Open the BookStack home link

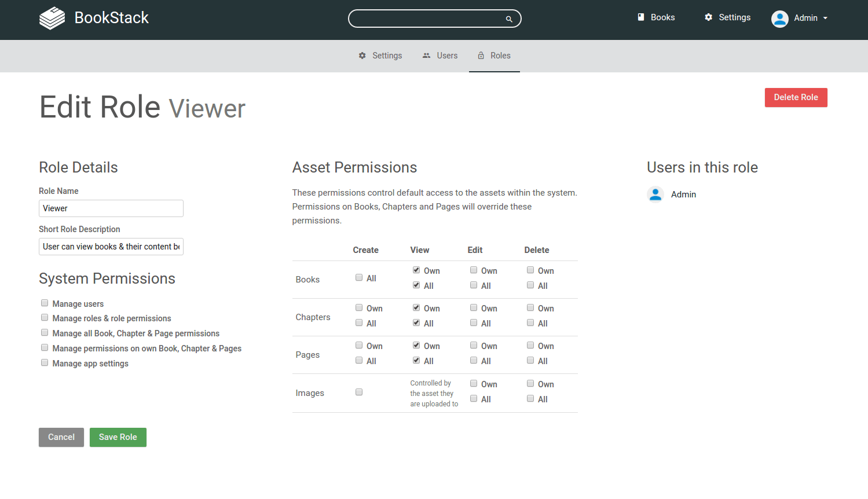click(x=94, y=18)
